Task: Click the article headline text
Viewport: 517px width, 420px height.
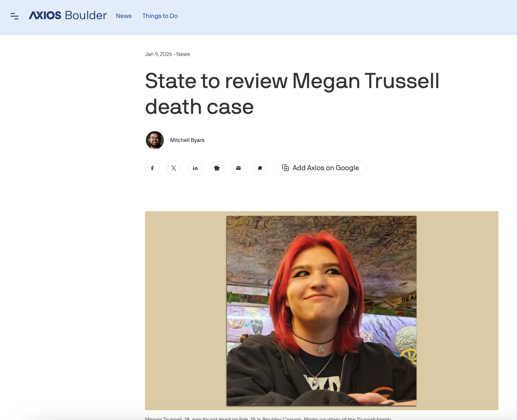Action: tap(292, 93)
